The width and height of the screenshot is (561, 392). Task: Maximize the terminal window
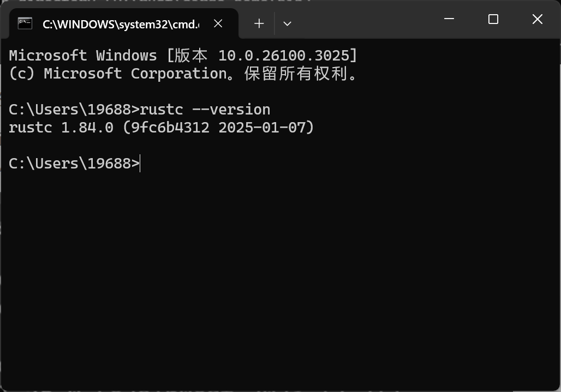[x=493, y=20]
